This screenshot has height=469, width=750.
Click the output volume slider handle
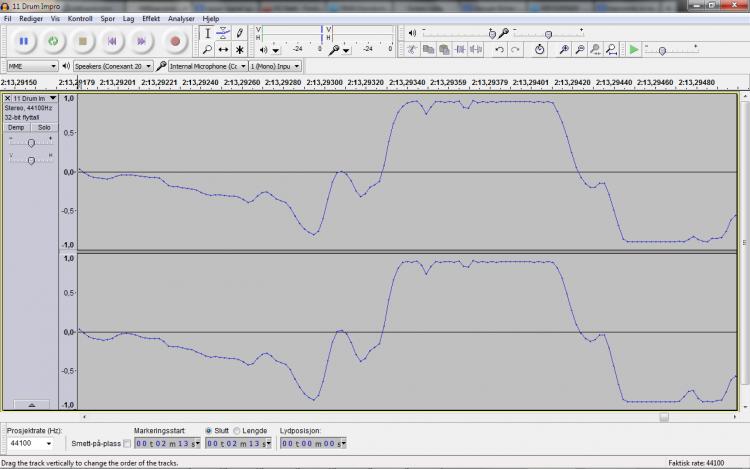point(492,34)
